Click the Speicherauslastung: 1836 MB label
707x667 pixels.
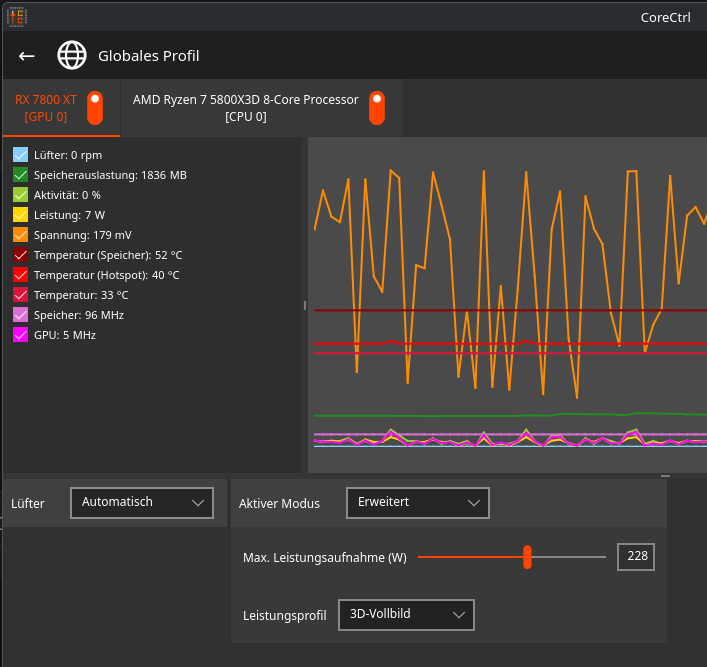[x=110, y=175]
